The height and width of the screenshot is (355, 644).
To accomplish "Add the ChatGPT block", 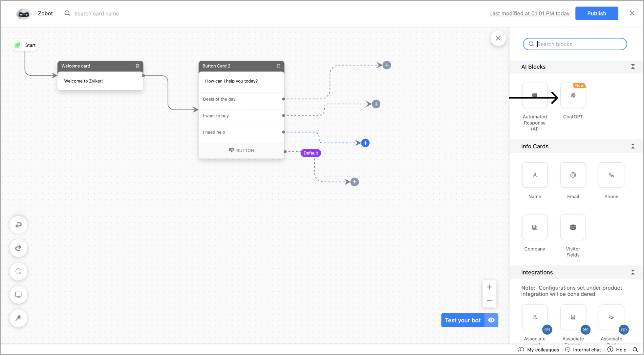I will click(x=573, y=95).
